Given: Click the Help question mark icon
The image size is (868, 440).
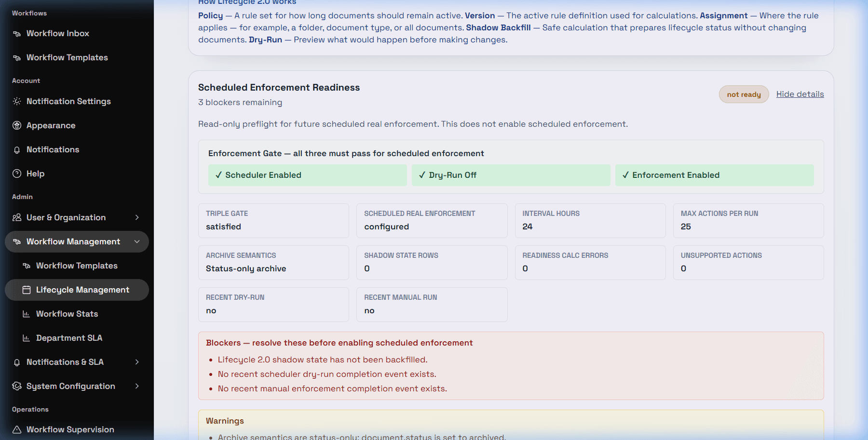Looking at the screenshot, I should 17,173.
